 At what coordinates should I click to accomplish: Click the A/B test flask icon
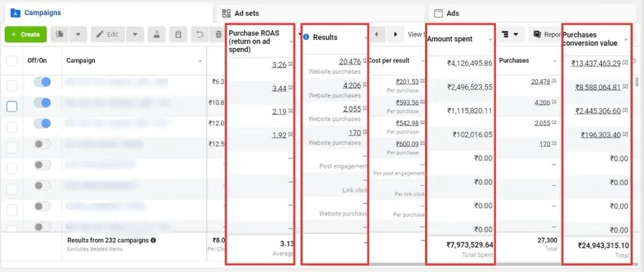point(156,34)
